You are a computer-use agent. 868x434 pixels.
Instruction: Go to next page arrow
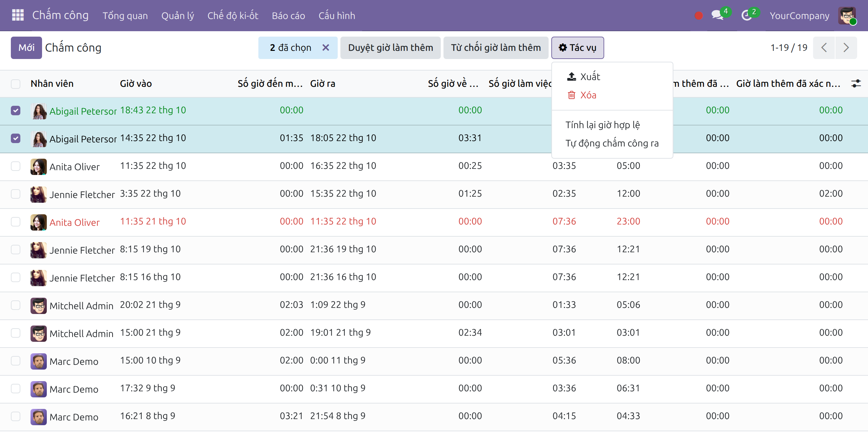[x=846, y=47]
